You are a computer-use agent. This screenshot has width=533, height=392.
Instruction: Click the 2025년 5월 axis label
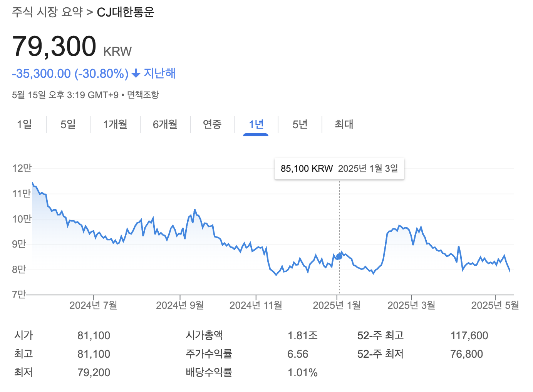click(495, 305)
